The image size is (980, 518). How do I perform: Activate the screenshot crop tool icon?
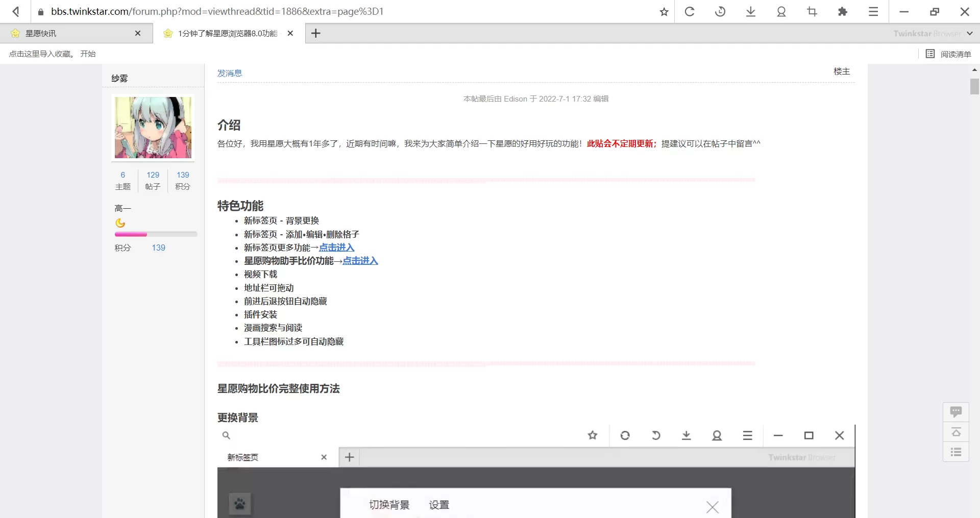coord(812,12)
